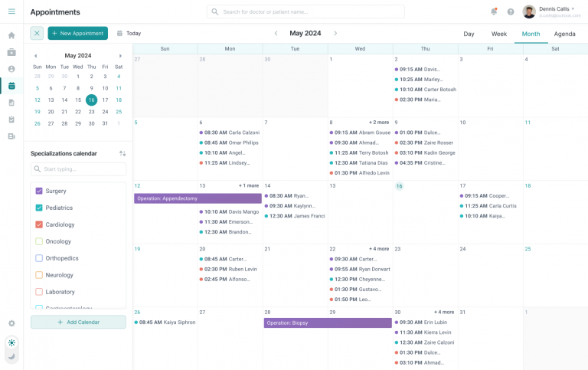
Task: Switch to the Week view tab
Action: point(498,34)
